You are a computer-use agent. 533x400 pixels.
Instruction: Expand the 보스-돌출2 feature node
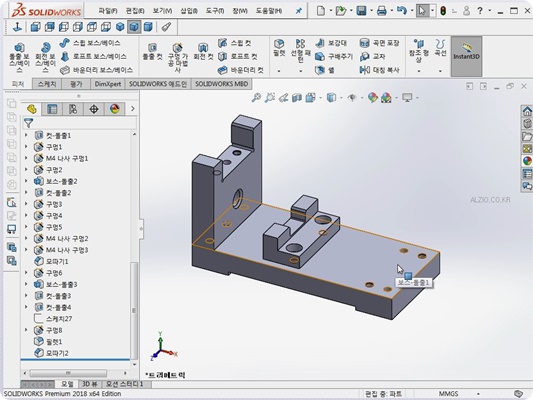tap(26, 181)
